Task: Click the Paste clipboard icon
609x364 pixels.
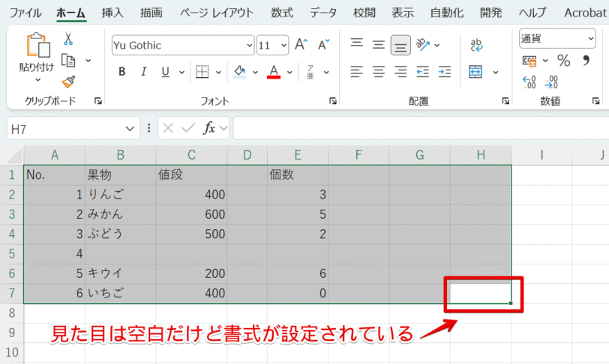Action: pyautogui.click(x=38, y=45)
